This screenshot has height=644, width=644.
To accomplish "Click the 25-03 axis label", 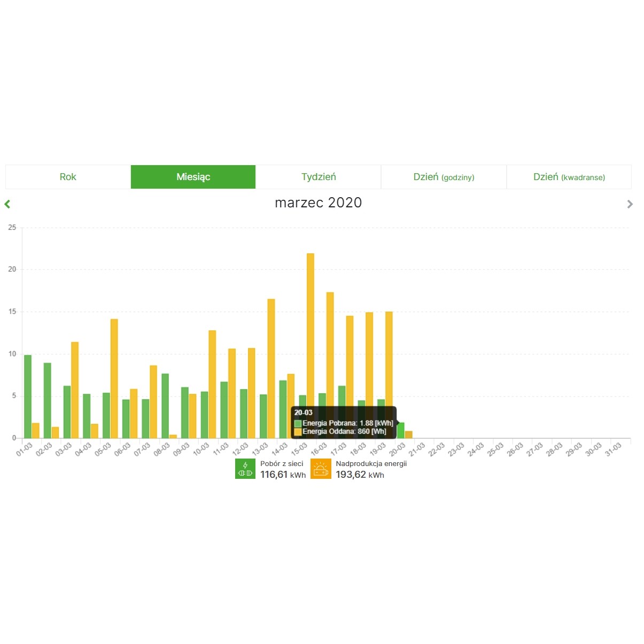I will coord(495,449).
